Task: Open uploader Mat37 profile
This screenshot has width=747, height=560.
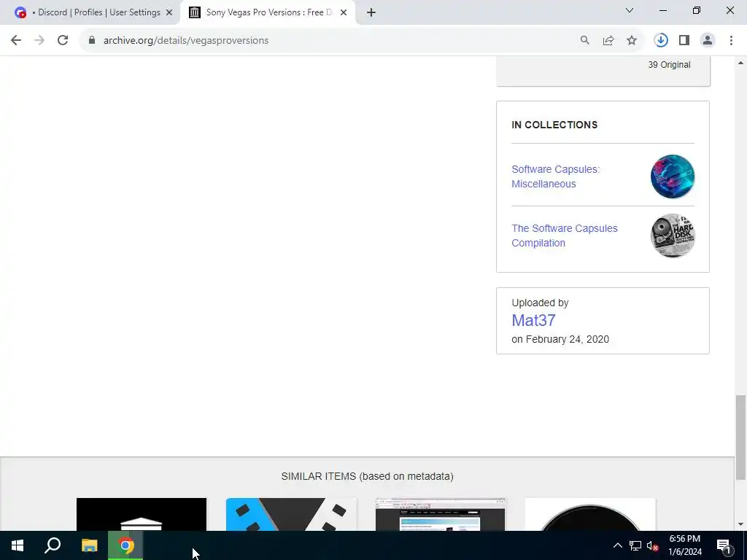Action: (x=533, y=321)
